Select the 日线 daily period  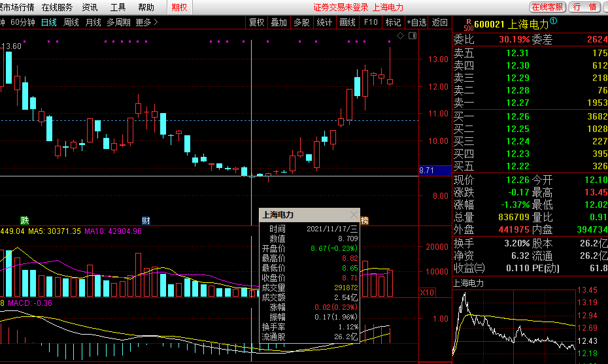coord(49,22)
